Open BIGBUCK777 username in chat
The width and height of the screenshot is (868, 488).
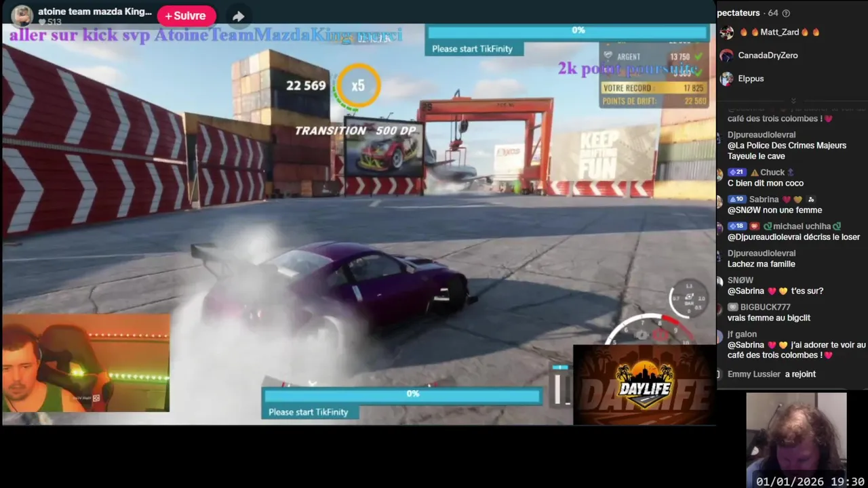765,307
